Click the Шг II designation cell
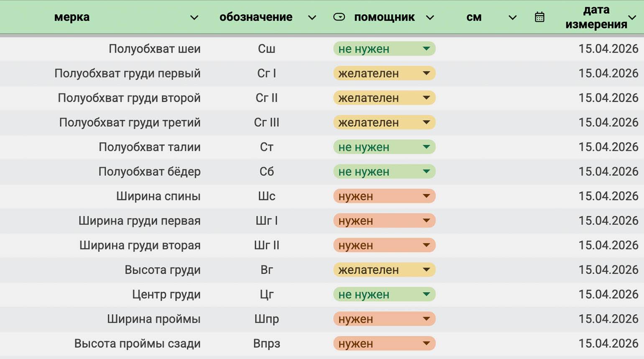This screenshot has width=644, height=359. click(x=266, y=245)
